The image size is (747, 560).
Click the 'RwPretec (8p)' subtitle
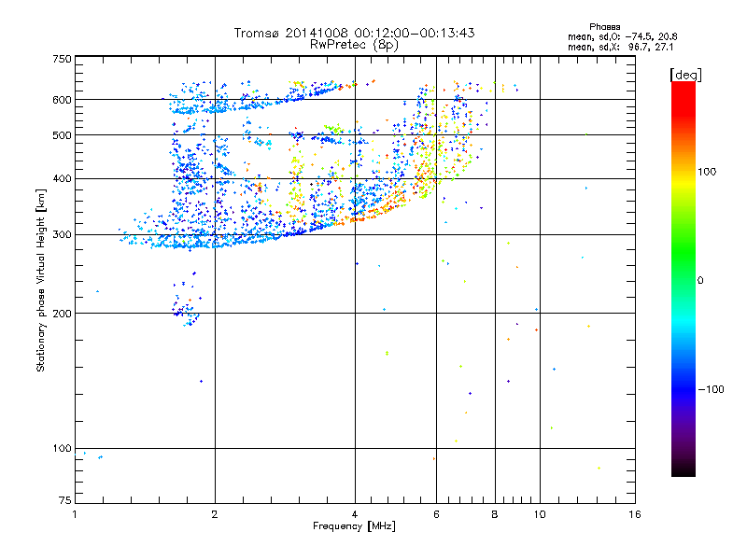pos(354,45)
